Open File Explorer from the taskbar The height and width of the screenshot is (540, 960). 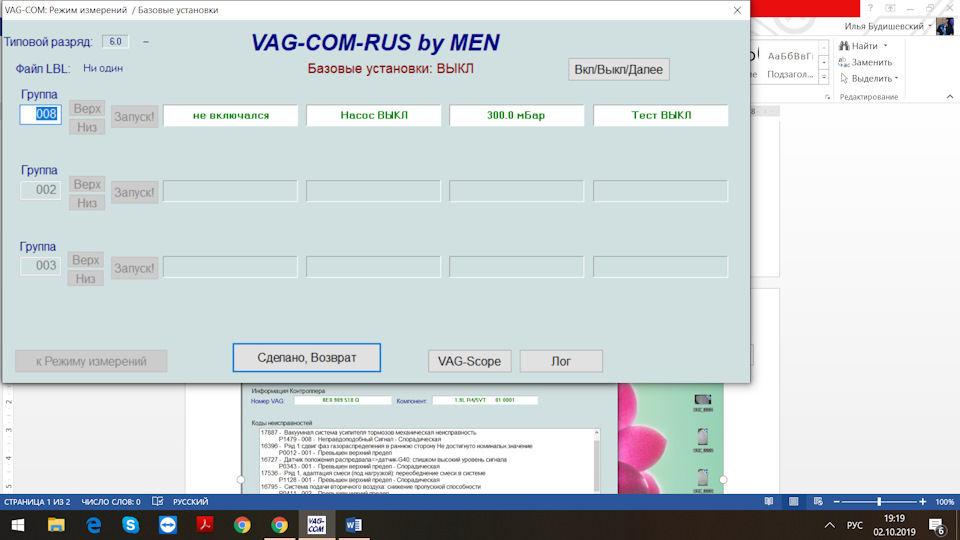(x=56, y=525)
